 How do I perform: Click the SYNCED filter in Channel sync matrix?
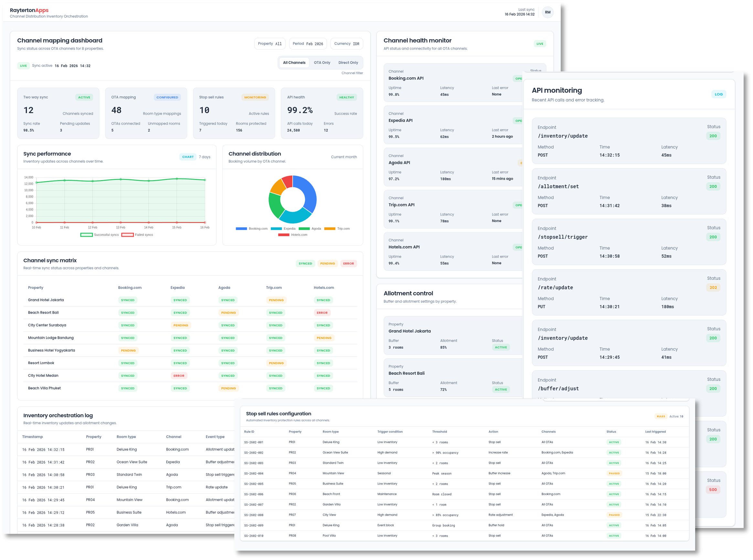pyautogui.click(x=305, y=263)
